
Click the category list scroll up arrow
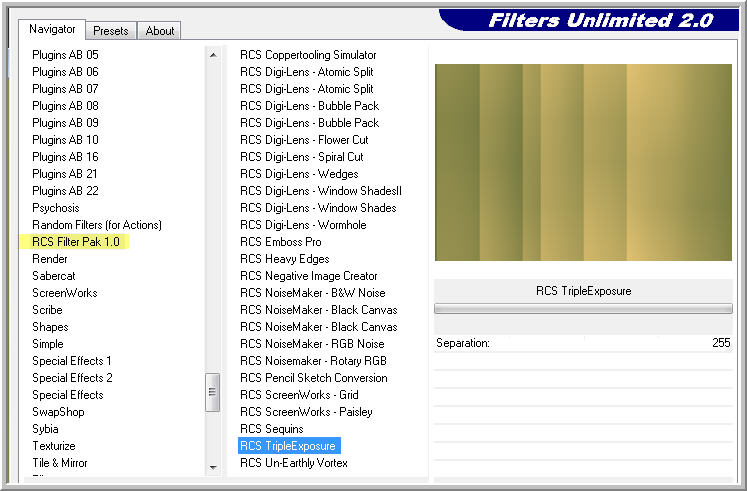coord(213,55)
